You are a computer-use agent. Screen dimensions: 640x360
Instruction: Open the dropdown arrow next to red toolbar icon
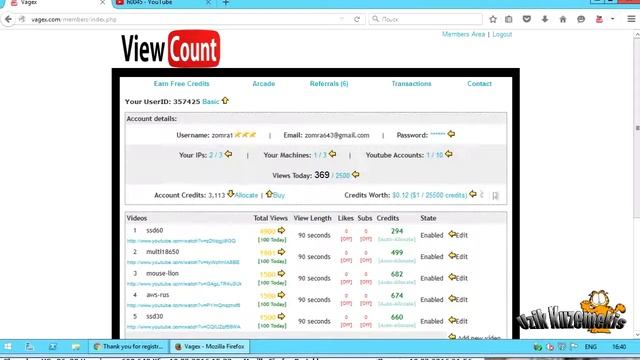pos(613,19)
